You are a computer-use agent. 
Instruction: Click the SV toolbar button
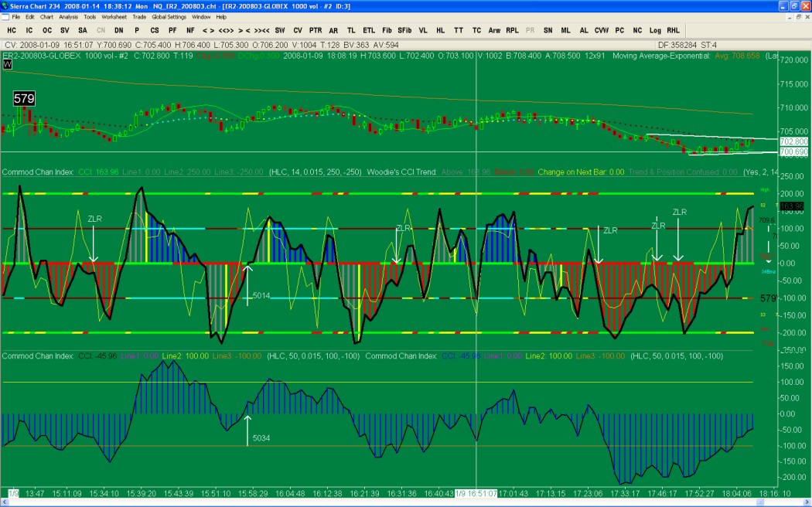pos(65,30)
